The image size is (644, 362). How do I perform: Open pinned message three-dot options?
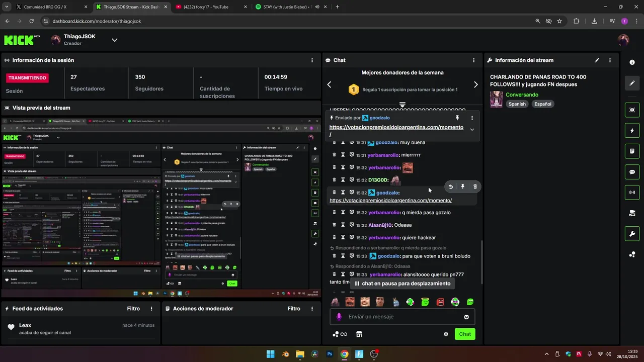coord(472,118)
